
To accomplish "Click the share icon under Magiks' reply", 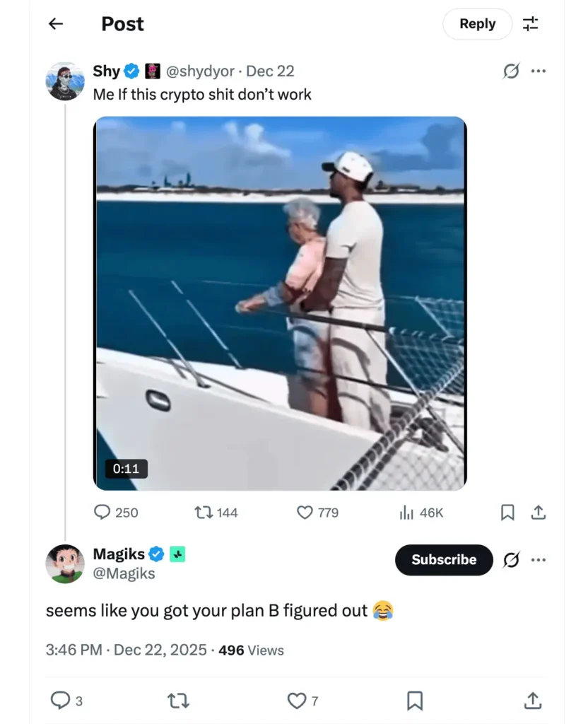I will [x=532, y=701].
